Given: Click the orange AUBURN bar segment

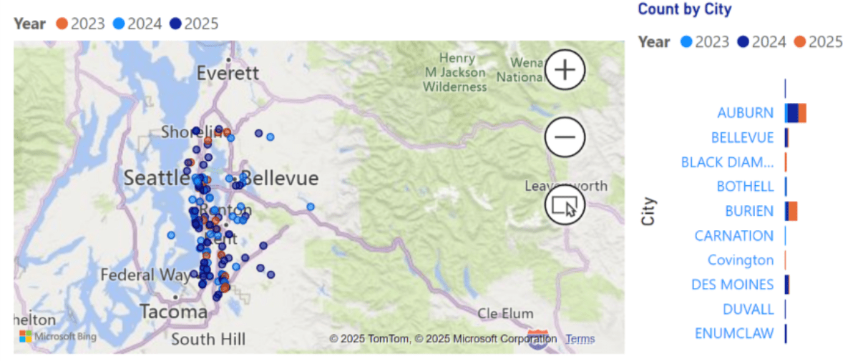Looking at the screenshot, I should (x=802, y=113).
